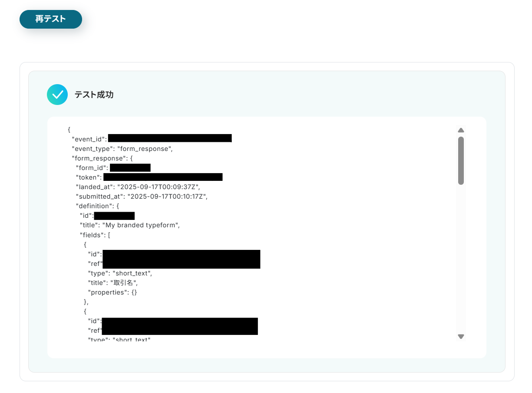Click the "token" key line
This screenshot has height=393, width=532.
click(149, 177)
